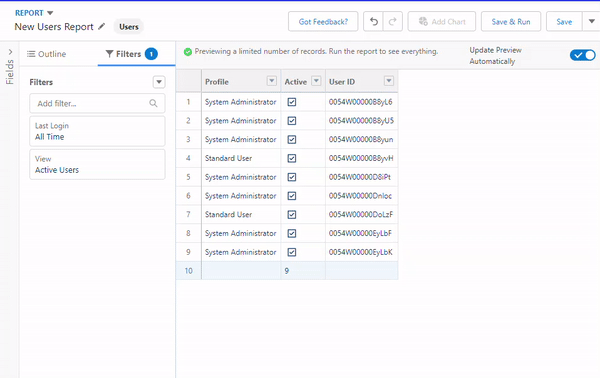The height and width of the screenshot is (378, 600).
Task: Click the green preview status check icon
Action: [188, 52]
